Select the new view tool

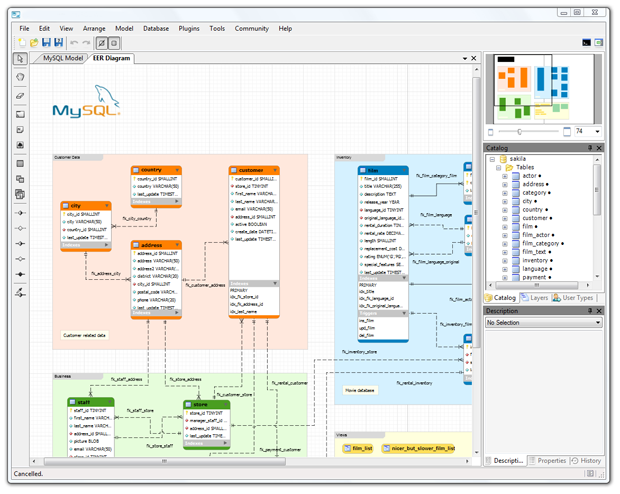(x=20, y=179)
